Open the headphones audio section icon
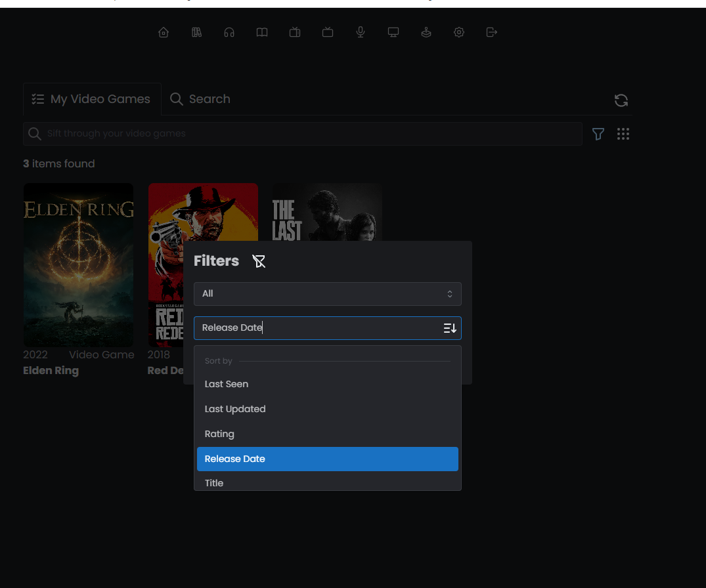 coord(229,32)
